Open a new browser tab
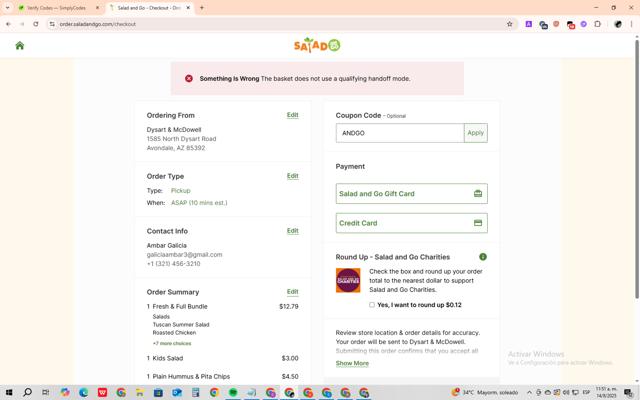 pyautogui.click(x=202, y=8)
